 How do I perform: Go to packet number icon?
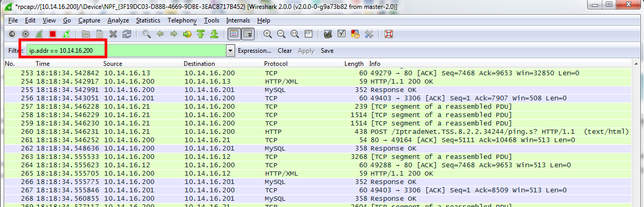coord(187,34)
